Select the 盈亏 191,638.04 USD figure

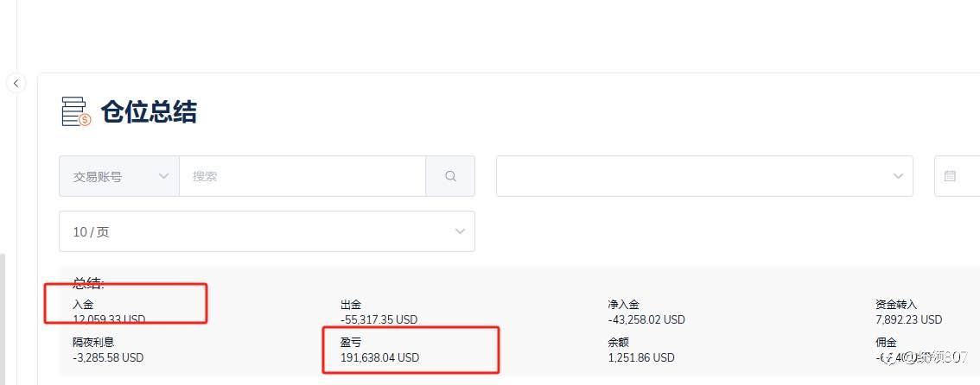(x=379, y=357)
